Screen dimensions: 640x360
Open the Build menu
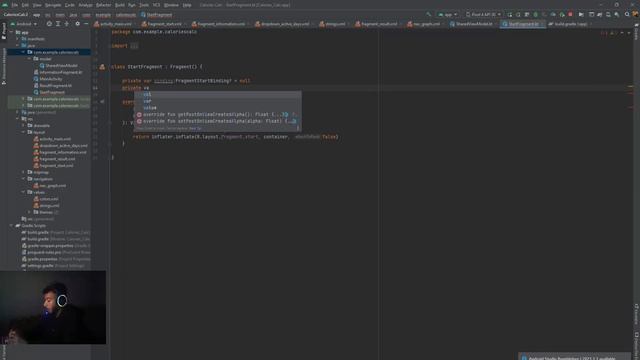(120, 5)
